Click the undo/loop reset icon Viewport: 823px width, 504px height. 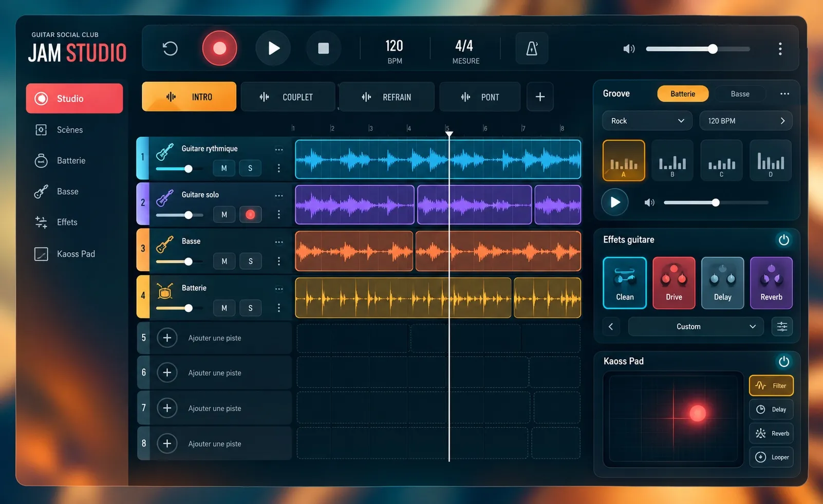[x=170, y=48]
